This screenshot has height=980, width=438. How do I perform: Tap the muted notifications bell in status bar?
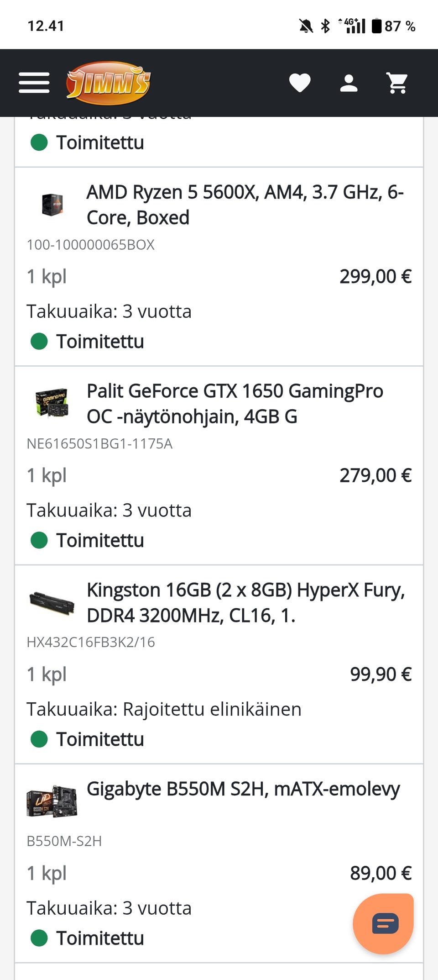(x=306, y=26)
